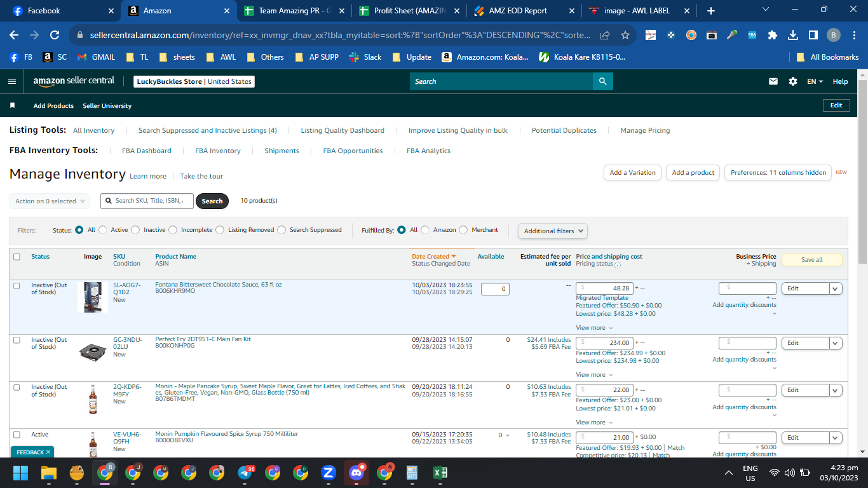
Task: Check the Perfect Fry Main Fan Kit row
Action: (17, 340)
